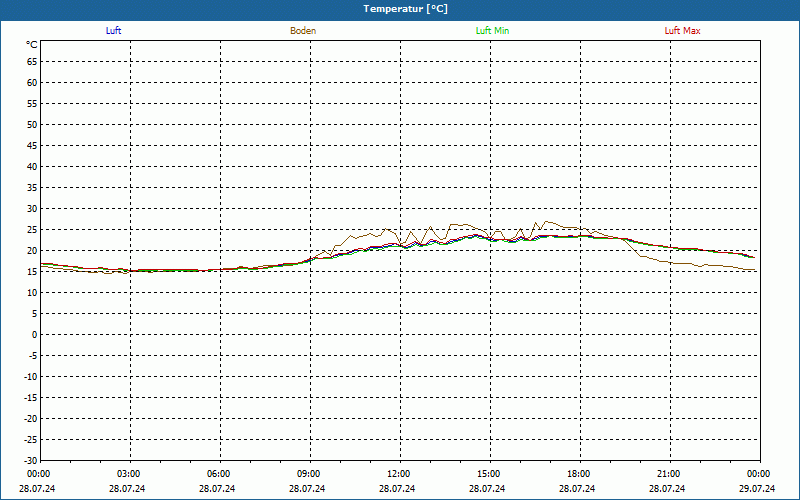Click the 45 value on the y-axis
The height and width of the screenshot is (500, 800).
(32, 145)
